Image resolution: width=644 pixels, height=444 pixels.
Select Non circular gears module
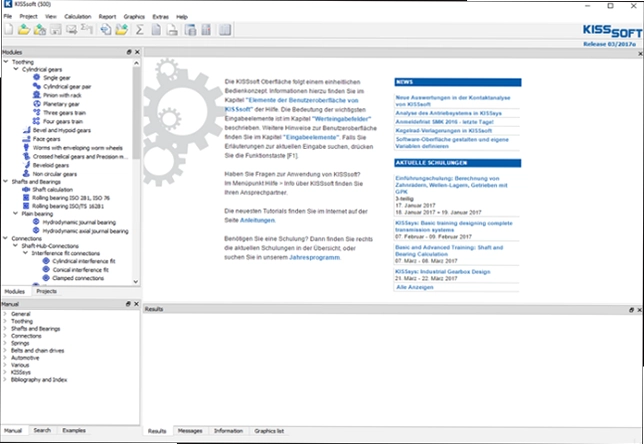point(55,174)
